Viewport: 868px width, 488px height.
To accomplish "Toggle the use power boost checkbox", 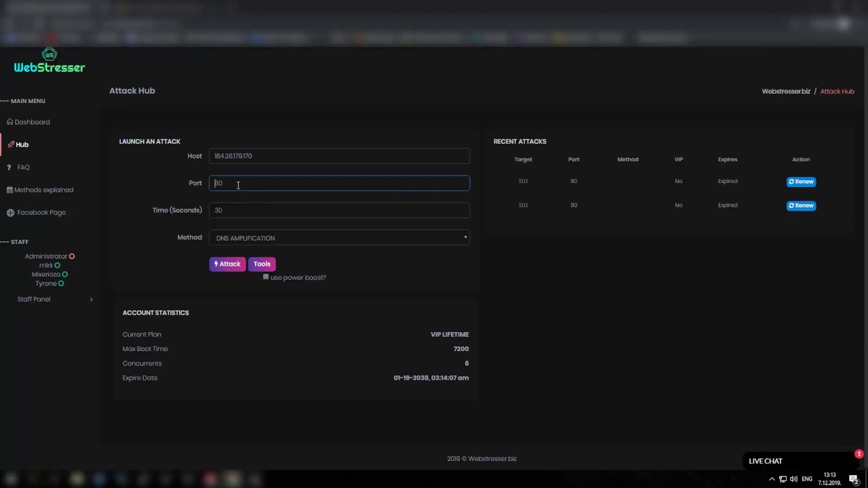I will coord(266,277).
